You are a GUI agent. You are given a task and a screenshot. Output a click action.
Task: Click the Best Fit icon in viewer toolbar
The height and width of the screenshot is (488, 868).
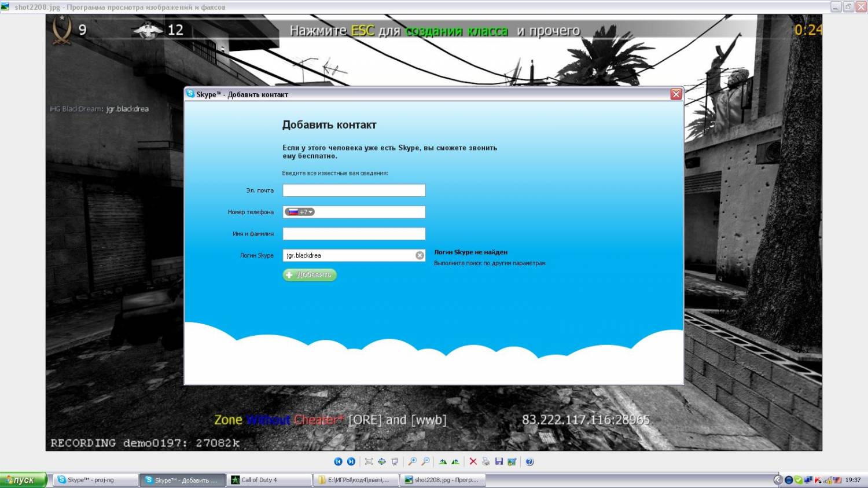[x=369, y=461]
